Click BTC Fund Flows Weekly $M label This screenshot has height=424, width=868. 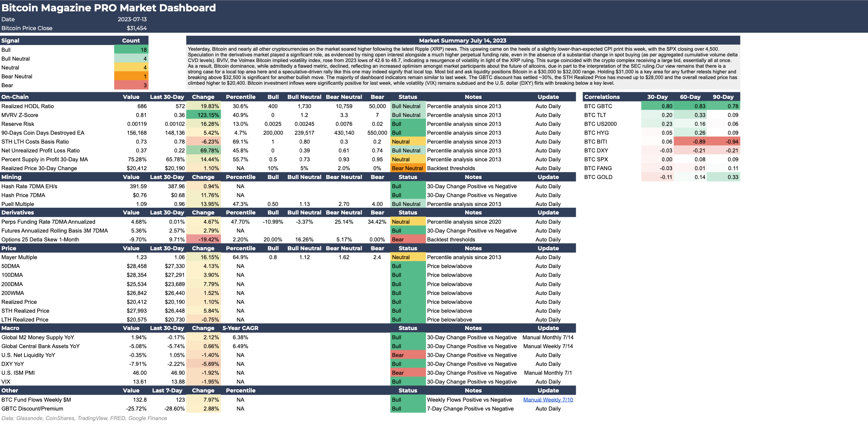point(36,400)
